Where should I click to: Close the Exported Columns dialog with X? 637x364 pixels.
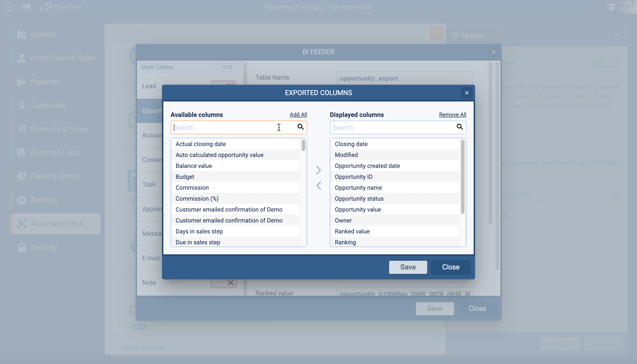467,93
